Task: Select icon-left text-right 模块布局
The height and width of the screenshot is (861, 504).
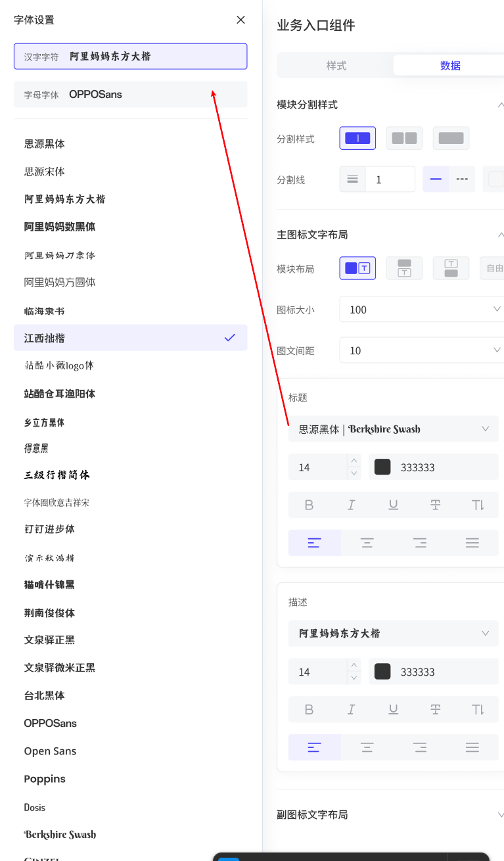Action: 357,268
